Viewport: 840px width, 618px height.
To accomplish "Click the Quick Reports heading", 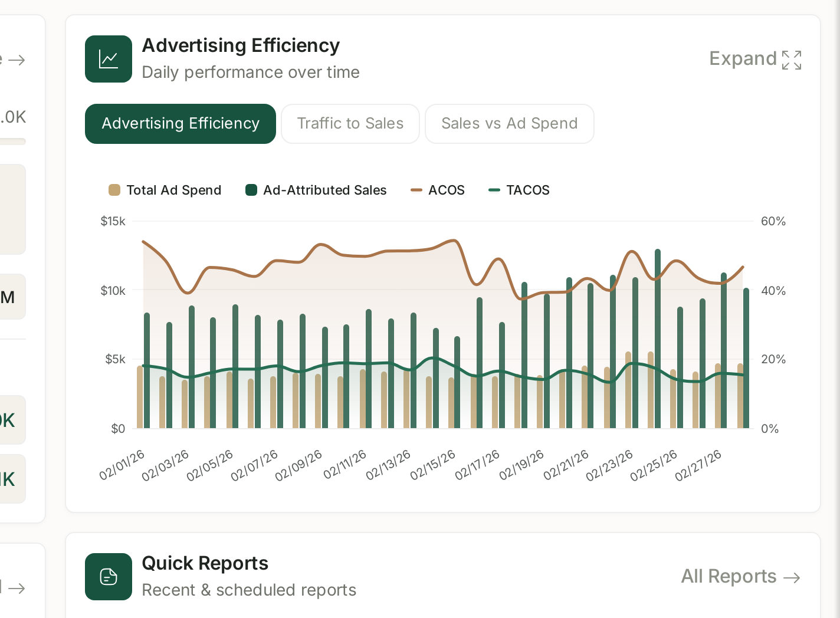I will [205, 564].
